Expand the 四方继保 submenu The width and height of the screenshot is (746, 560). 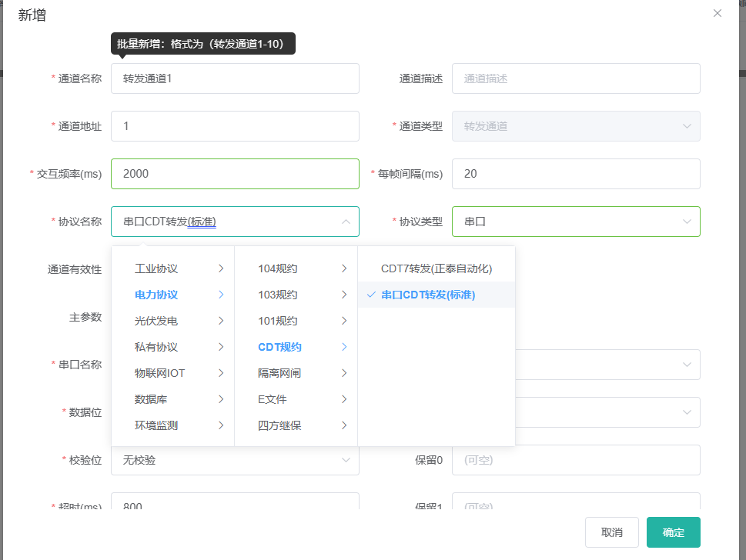coord(296,425)
